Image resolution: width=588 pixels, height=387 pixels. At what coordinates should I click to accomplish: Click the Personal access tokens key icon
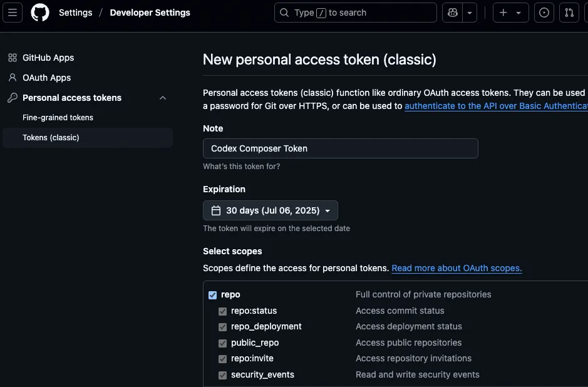pos(13,98)
